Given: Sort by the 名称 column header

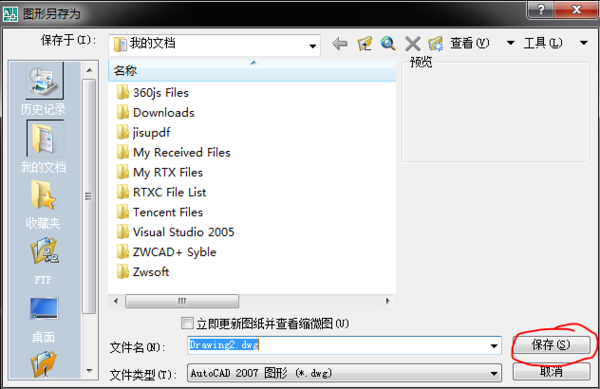Looking at the screenshot, I should coord(252,70).
